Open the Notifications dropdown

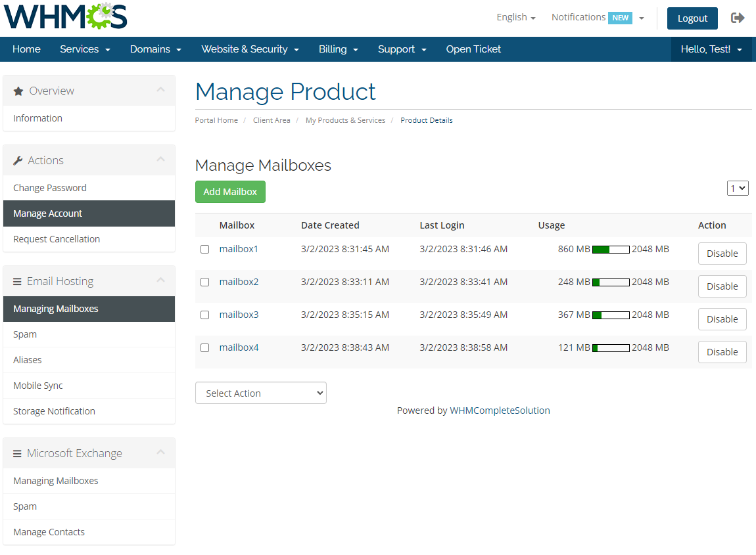pyautogui.click(x=598, y=17)
